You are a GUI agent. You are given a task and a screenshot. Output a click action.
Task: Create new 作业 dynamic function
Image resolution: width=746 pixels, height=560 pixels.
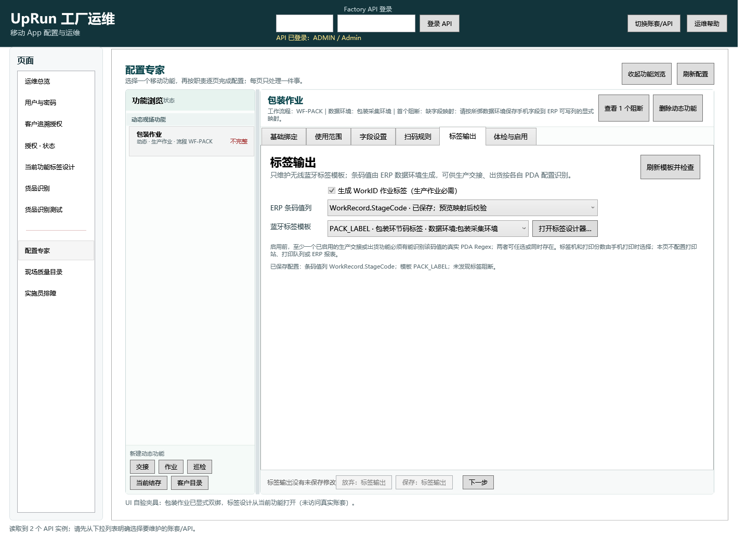[x=171, y=466]
